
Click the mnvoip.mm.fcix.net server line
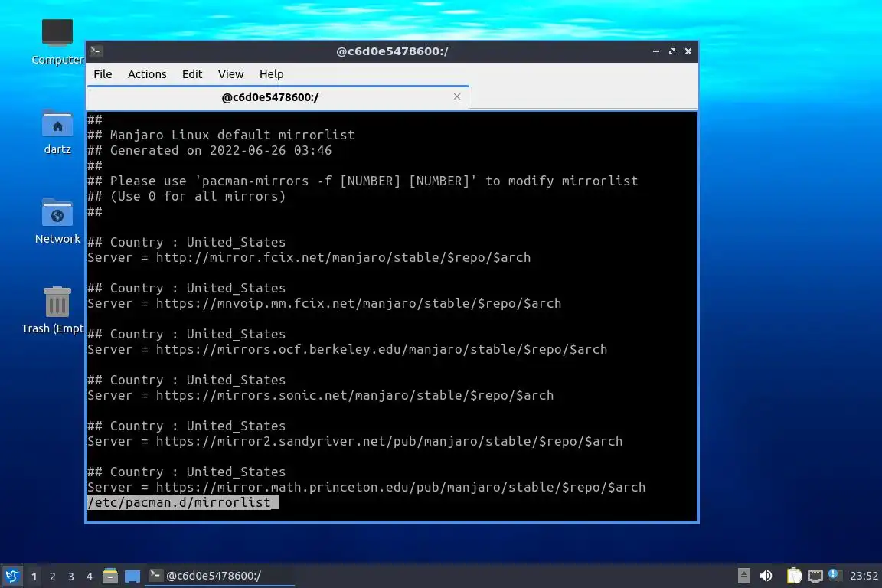(324, 304)
